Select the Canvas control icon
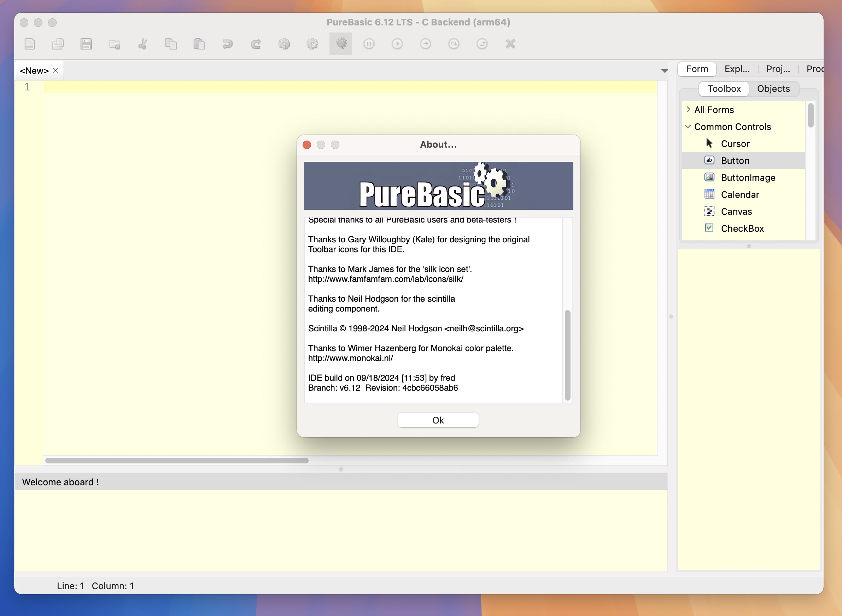The width and height of the screenshot is (842, 616). pyautogui.click(x=709, y=211)
